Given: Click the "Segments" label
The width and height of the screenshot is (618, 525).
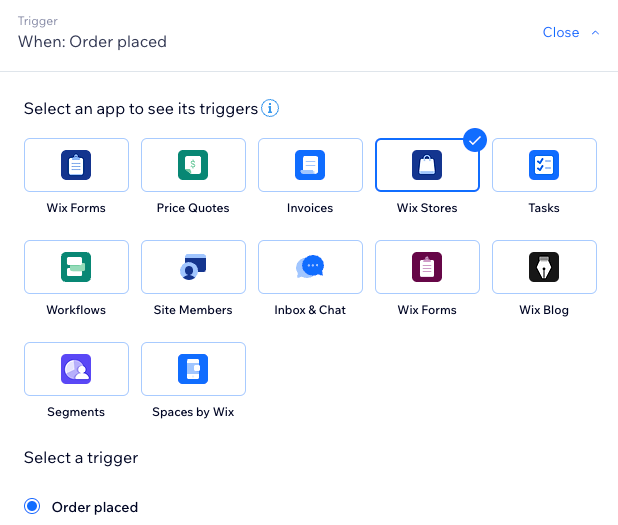Looking at the screenshot, I should click(76, 412).
